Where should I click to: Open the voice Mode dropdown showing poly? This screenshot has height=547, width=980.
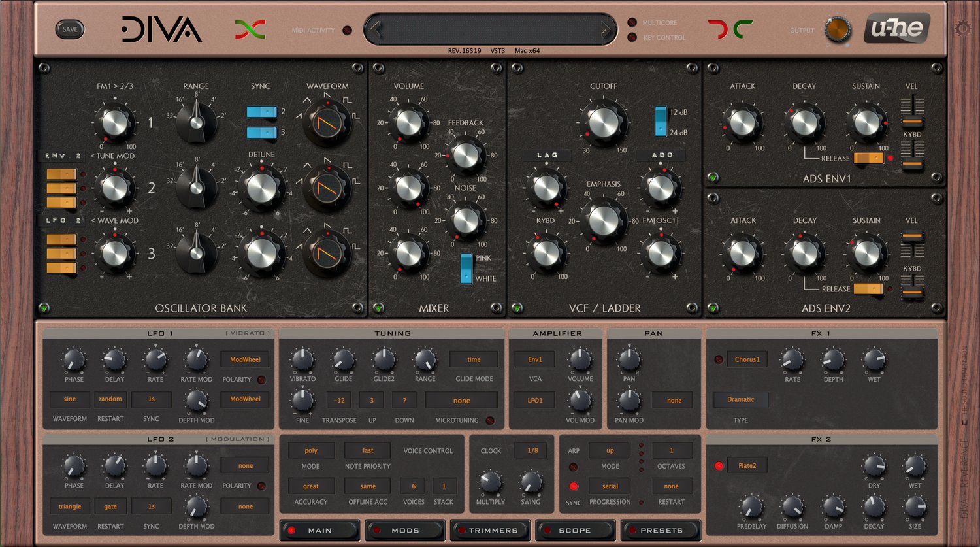point(311,450)
